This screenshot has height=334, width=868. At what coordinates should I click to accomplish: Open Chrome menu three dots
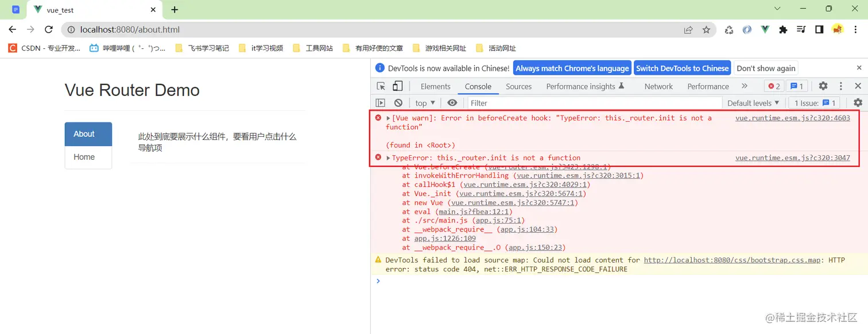[x=856, y=30]
